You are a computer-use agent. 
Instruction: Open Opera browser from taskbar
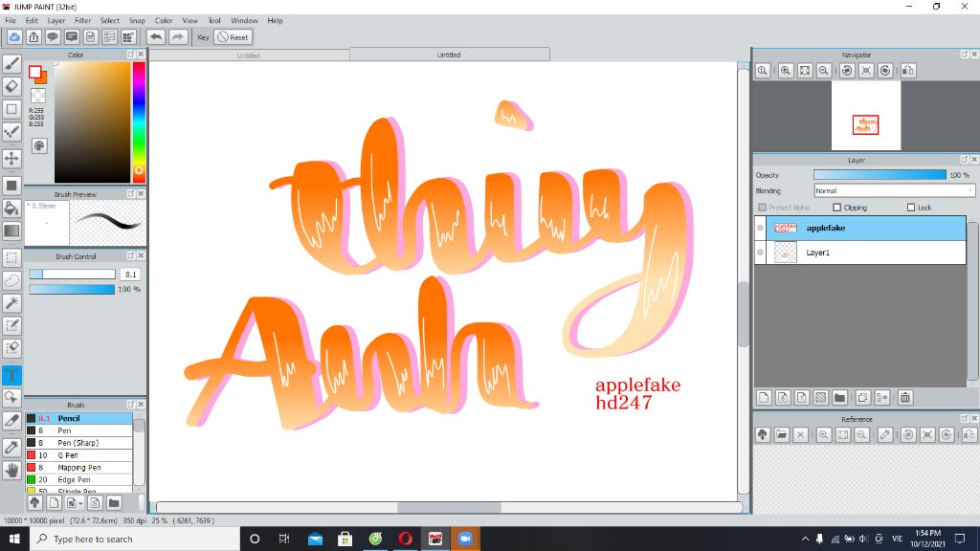[x=405, y=539]
